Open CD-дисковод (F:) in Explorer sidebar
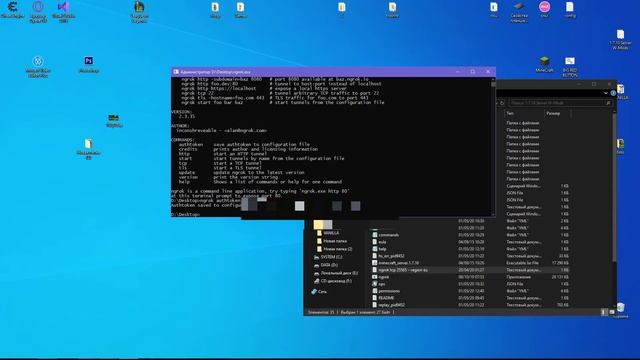 pos(333,281)
